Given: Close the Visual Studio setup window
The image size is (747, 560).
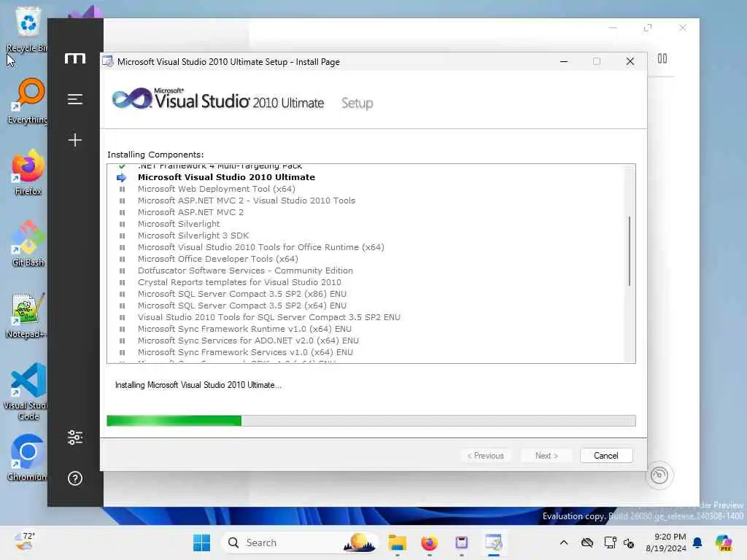Looking at the screenshot, I should (x=630, y=61).
